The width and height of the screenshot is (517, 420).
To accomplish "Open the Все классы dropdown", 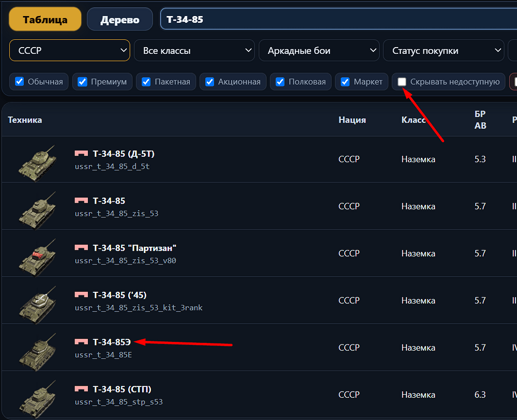I will coord(194,51).
